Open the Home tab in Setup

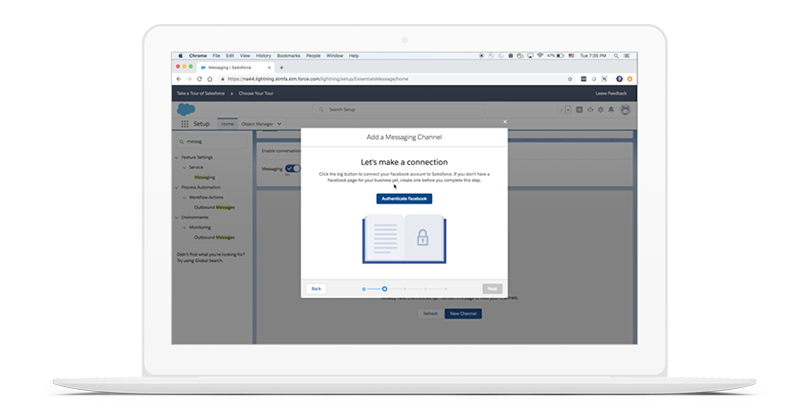click(227, 124)
